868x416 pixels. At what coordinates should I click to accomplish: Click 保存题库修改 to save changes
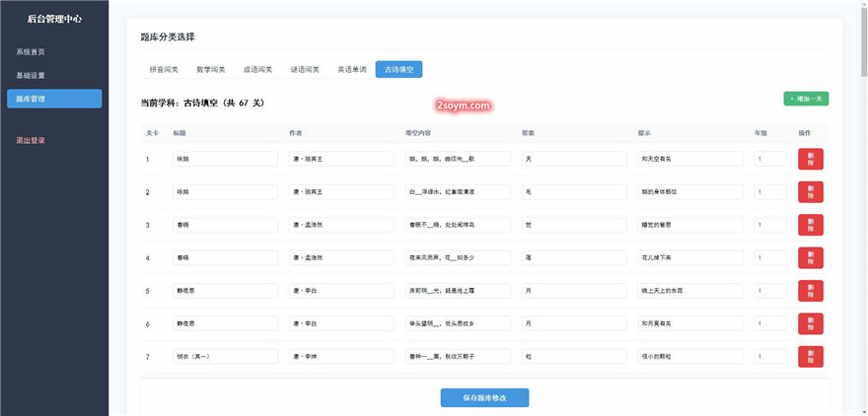[484, 397]
